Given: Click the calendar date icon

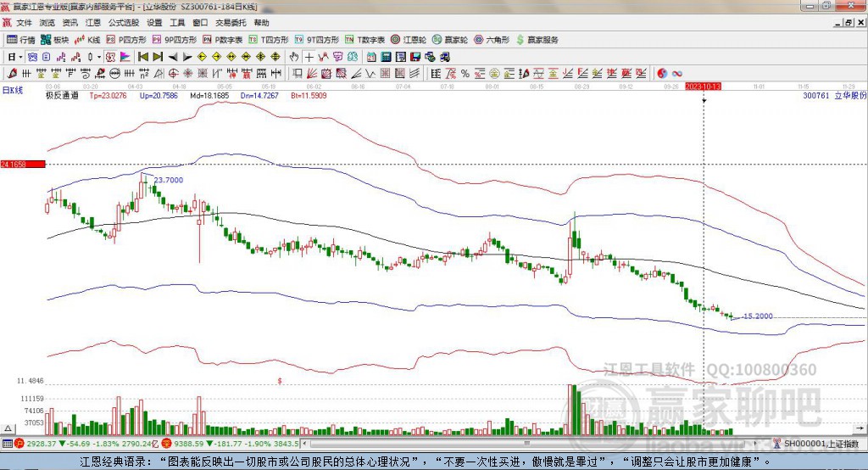Looking at the screenshot, I should pos(371,57).
